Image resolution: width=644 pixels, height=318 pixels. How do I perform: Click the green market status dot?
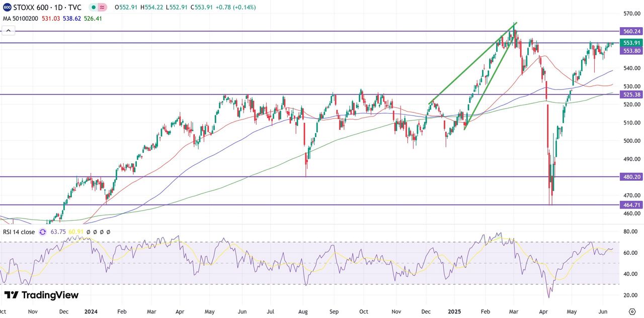tap(94, 8)
